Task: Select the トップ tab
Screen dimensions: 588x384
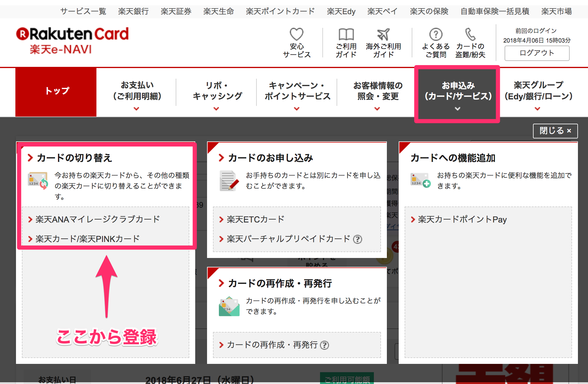Action: [x=56, y=91]
